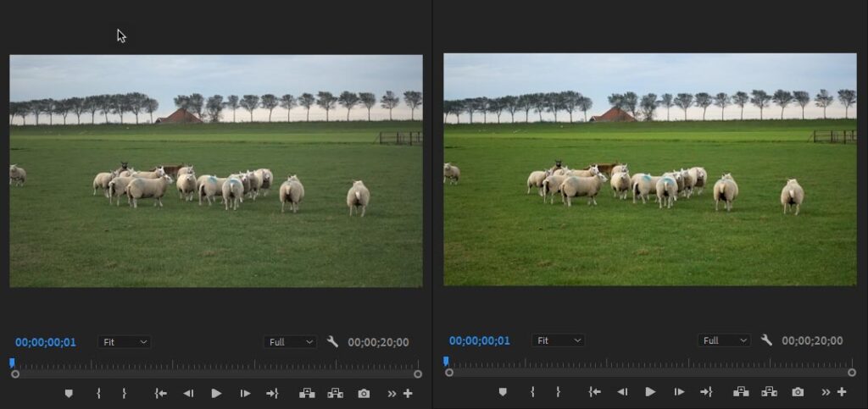Image resolution: width=868 pixels, height=409 pixels.
Task: Click the blue playhead on left time ruler
Action: 12,362
